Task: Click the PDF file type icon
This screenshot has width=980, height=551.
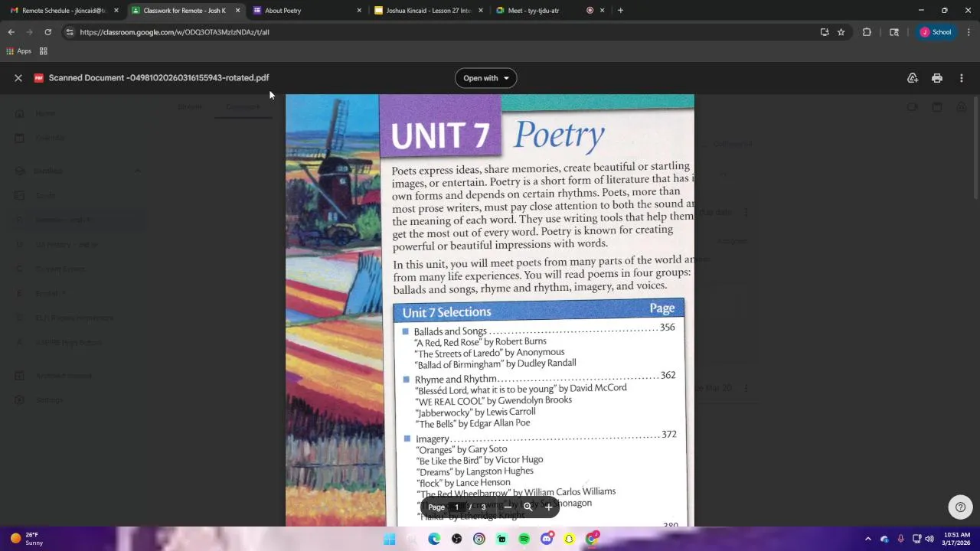Action: click(38, 78)
